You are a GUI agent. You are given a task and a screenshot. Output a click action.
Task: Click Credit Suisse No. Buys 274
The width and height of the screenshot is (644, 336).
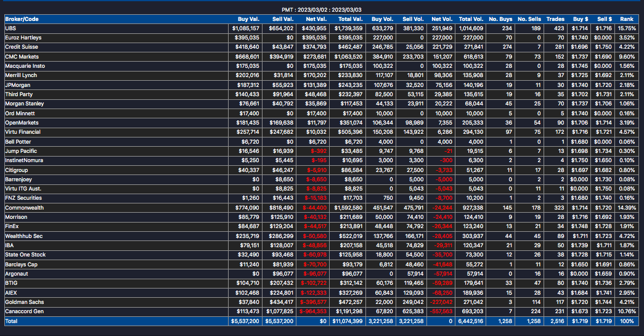(x=507, y=47)
